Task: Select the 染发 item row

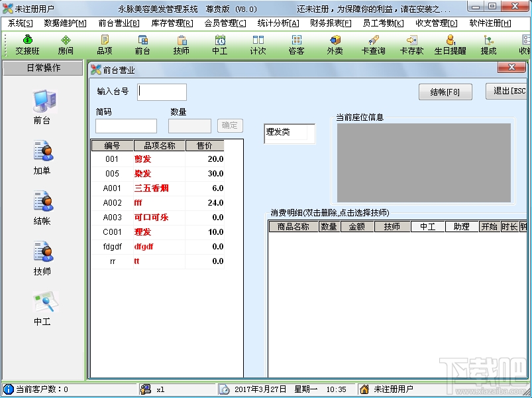Action: pos(158,174)
